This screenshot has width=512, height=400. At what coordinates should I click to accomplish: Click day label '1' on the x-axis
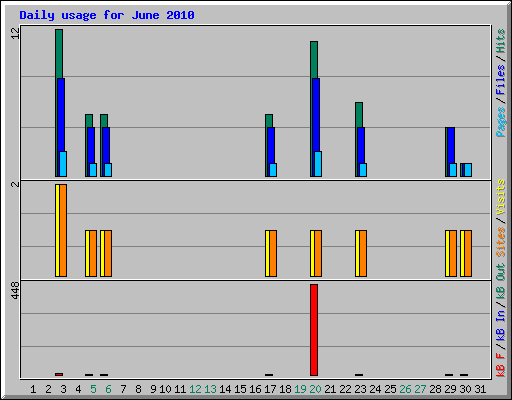pyautogui.click(x=33, y=389)
